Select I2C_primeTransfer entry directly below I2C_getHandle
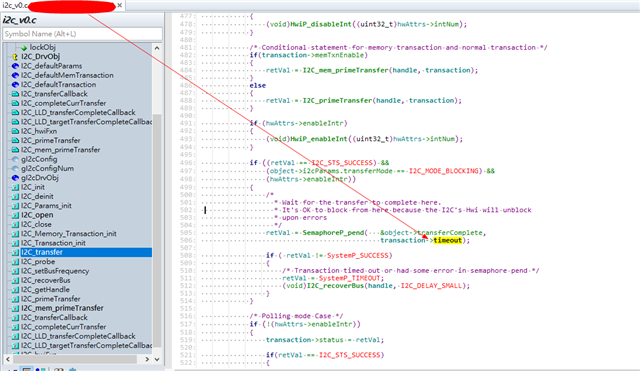Screen dimensions: 640x371 (x=51, y=299)
